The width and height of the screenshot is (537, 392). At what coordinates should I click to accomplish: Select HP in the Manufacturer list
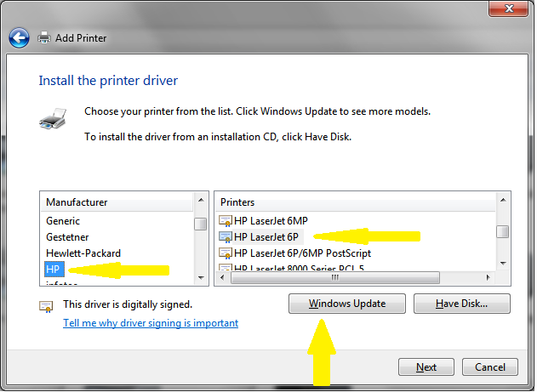(x=54, y=270)
